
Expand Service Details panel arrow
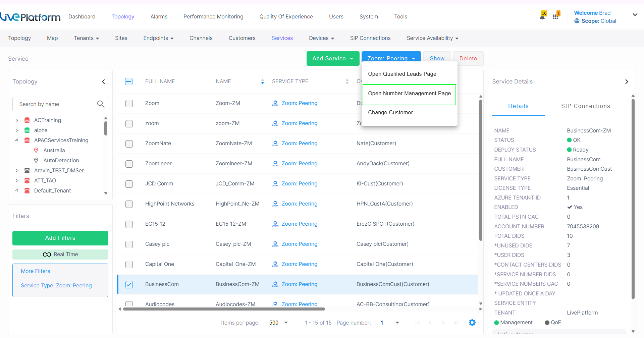click(627, 81)
